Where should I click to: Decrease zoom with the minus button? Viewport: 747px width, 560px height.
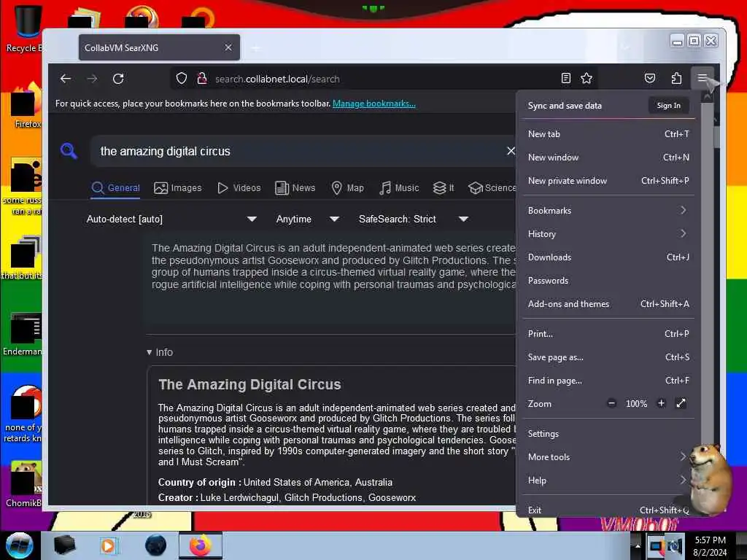pos(612,403)
